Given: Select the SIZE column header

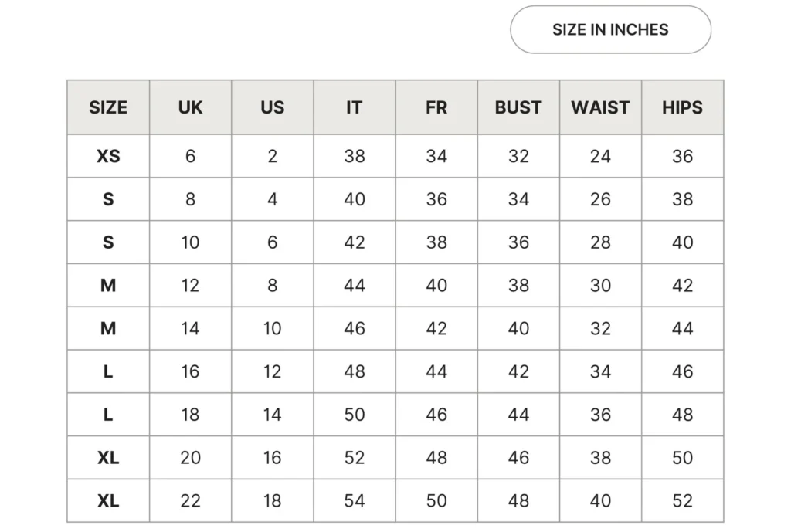Looking at the screenshot, I should pos(108,107).
